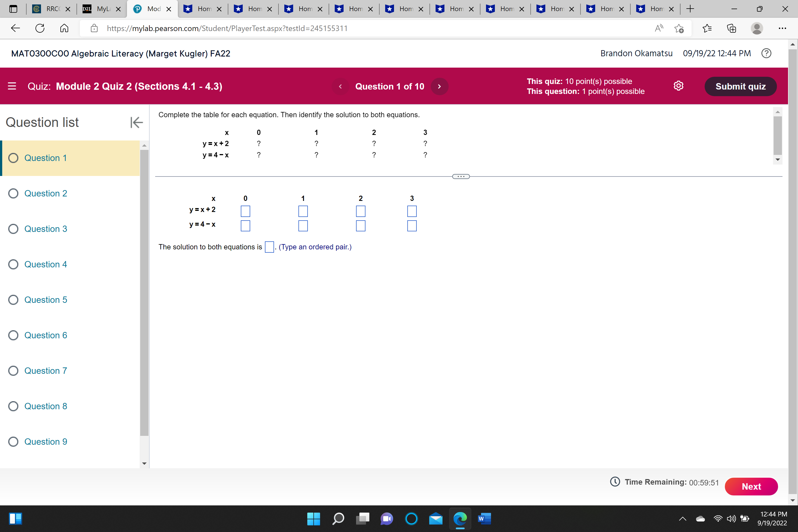Click the help question mark icon
798x532 pixels.
(x=766, y=53)
